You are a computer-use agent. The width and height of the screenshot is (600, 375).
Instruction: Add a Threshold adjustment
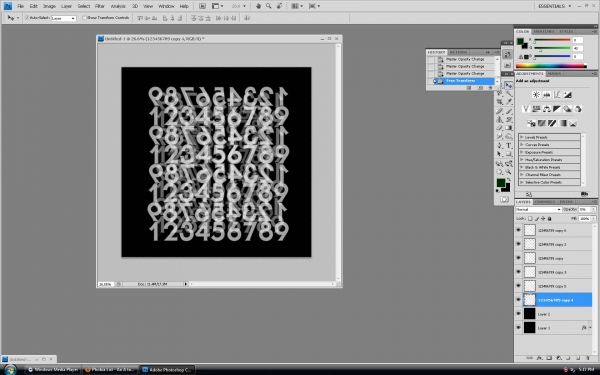tap(552, 123)
